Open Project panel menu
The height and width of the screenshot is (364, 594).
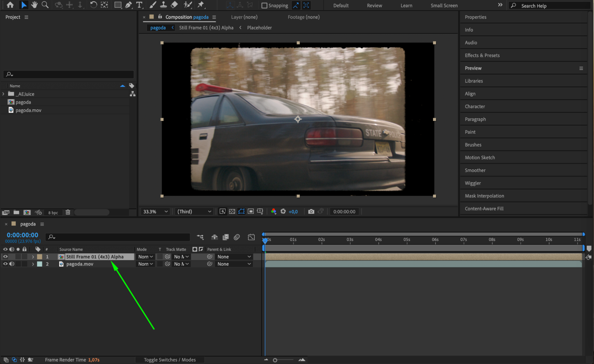(x=26, y=17)
